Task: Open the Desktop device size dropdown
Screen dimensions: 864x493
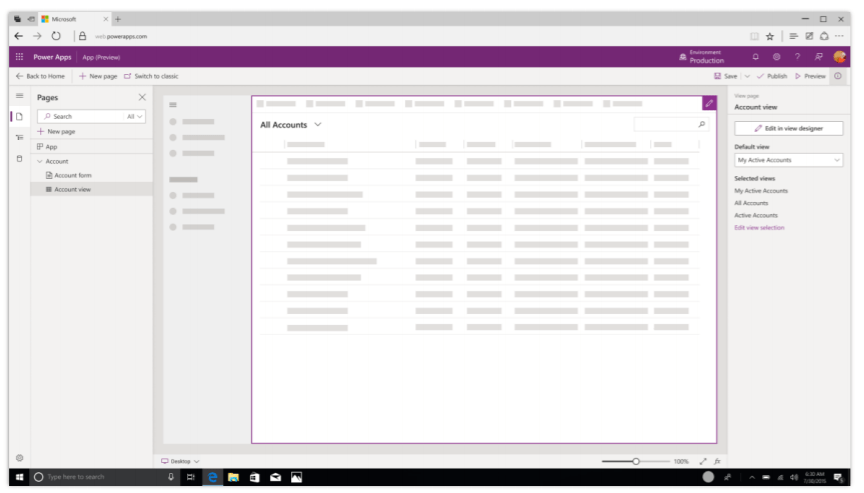Action: pos(181,461)
